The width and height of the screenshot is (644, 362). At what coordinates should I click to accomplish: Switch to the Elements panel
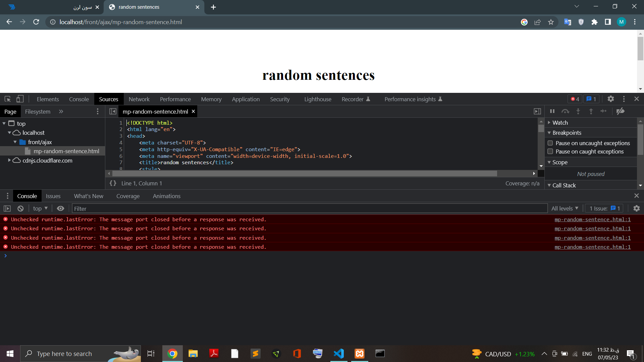(x=48, y=99)
